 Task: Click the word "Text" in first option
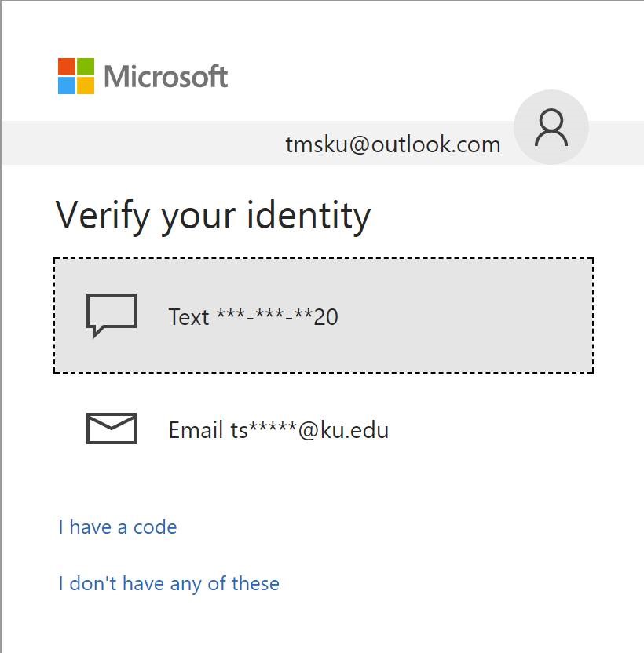pyautogui.click(x=188, y=317)
